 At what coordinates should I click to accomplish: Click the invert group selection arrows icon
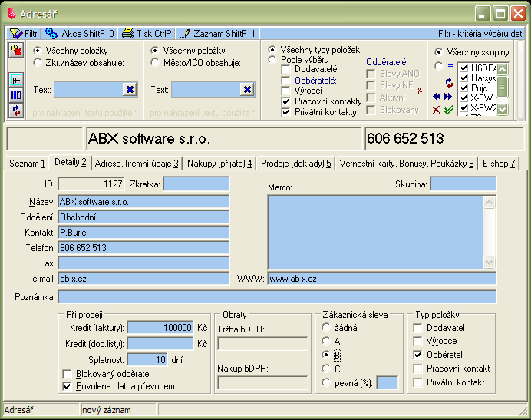click(449, 82)
